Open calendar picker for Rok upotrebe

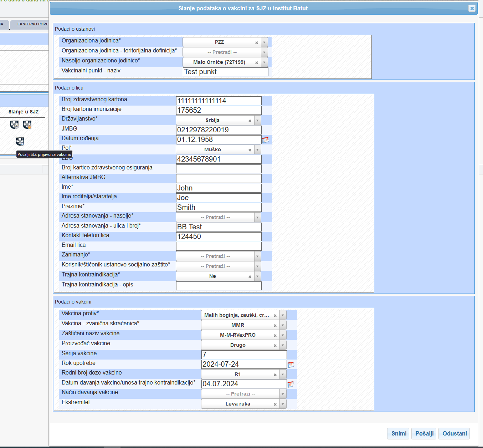(291, 365)
